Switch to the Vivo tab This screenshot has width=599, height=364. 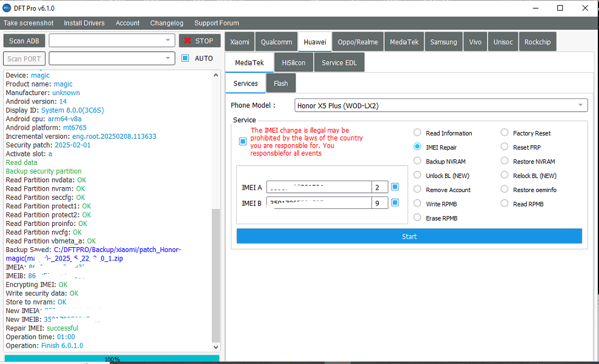(475, 42)
